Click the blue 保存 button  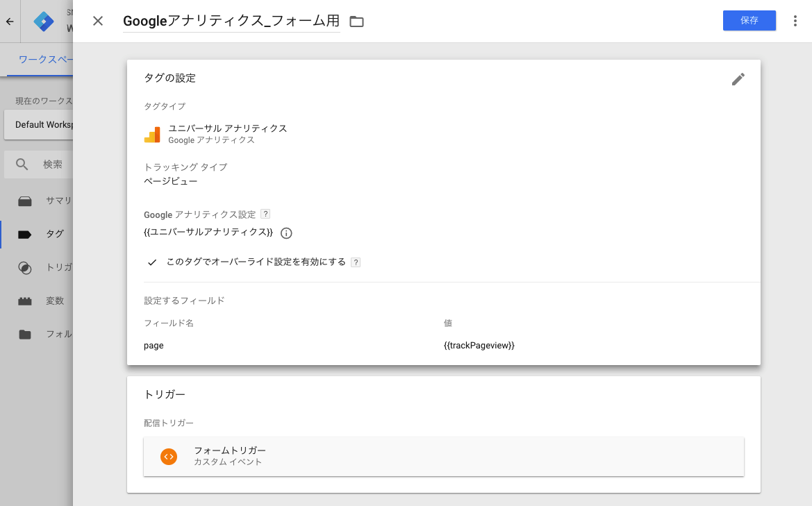tap(749, 21)
